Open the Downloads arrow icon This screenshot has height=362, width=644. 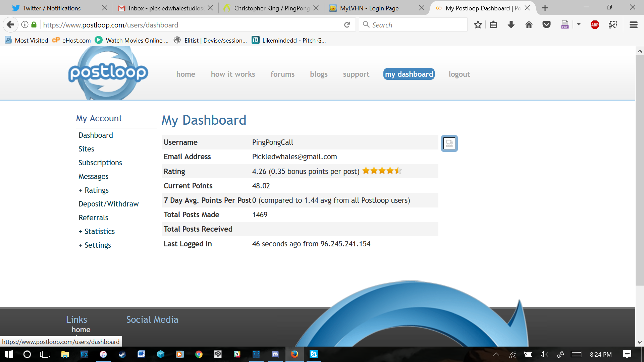point(511,25)
